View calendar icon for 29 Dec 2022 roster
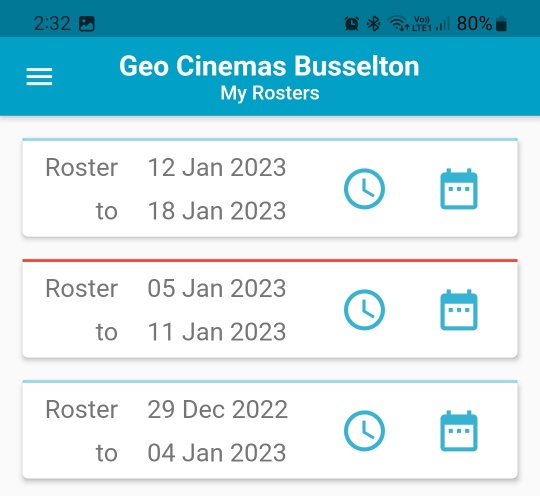 coord(459,431)
